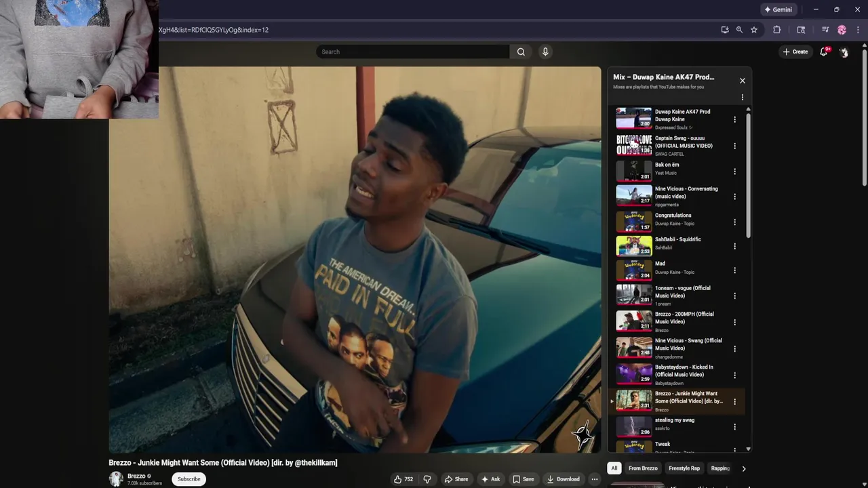Play Nine Vicious - Swang video

633,348
